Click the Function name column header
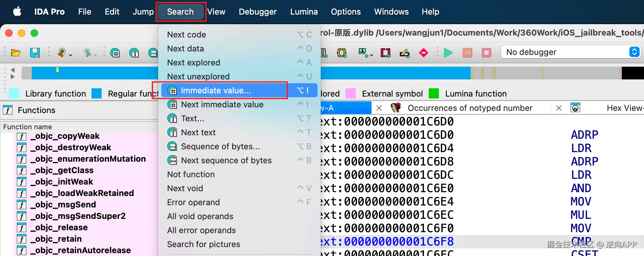The image size is (644, 256). (79, 127)
